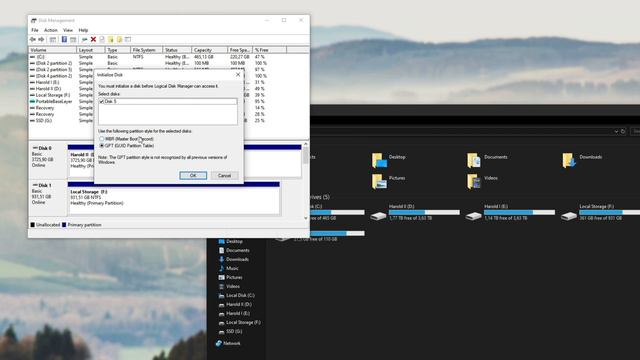Screen dimensions: 640x360
Task: Click scroll up arrow in disk graphical pane
Action: click(x=306, y=144)
